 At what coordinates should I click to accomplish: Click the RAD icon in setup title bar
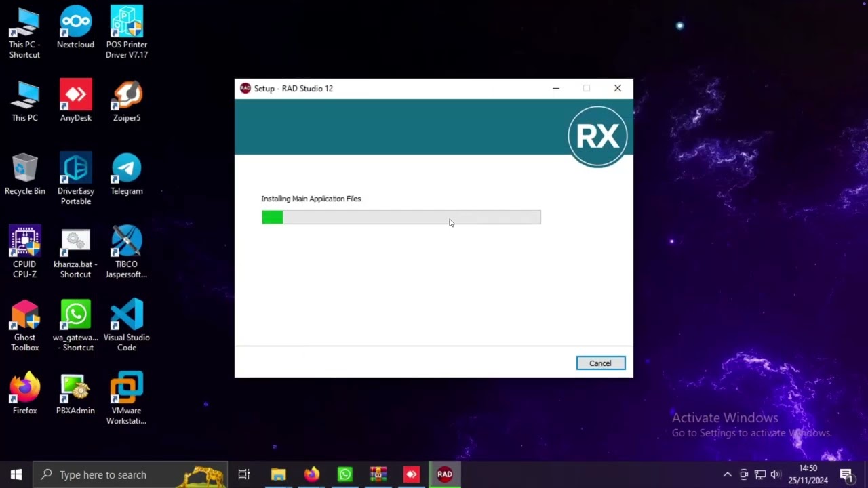click(x=245, y=88)
